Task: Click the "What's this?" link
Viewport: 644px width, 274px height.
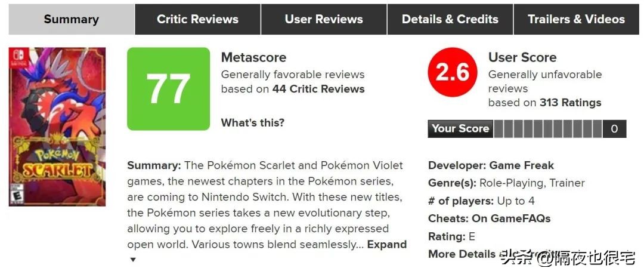Action: [253, 123]
